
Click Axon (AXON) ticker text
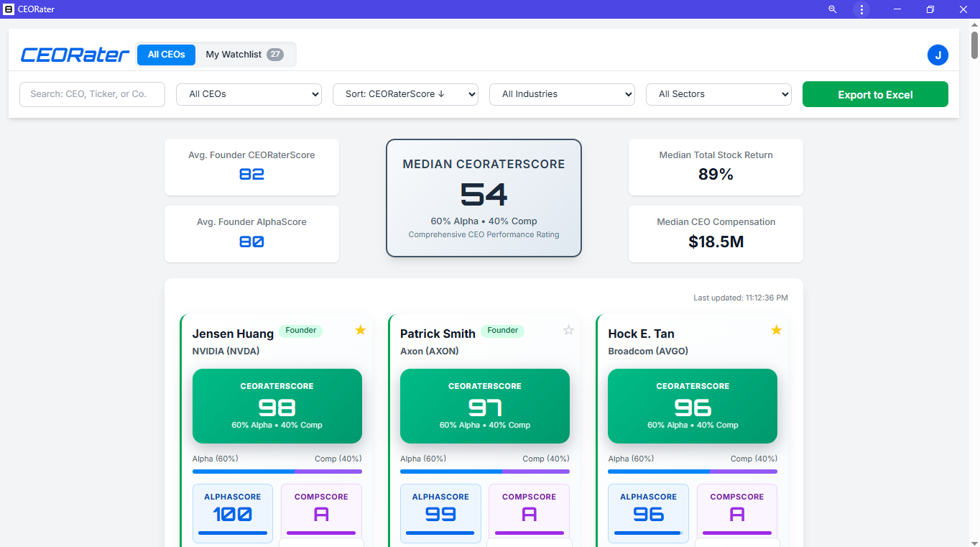(429, 351)
